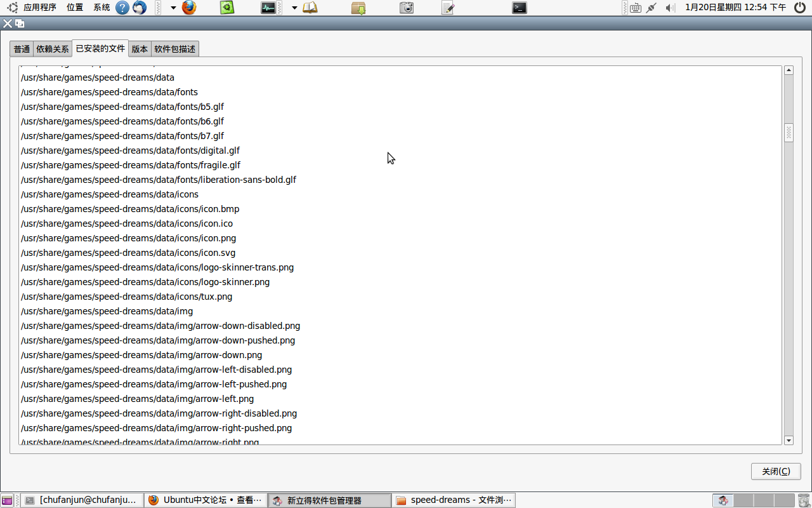Open the 应用程序 menu

tap(40, 8)
